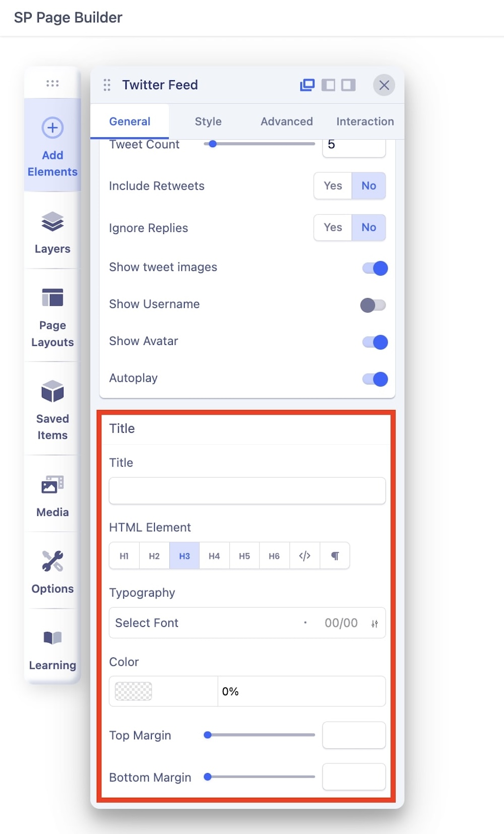Set Include Retweets to No
Viewport: 504px width, 834px height.
point(369,186)
